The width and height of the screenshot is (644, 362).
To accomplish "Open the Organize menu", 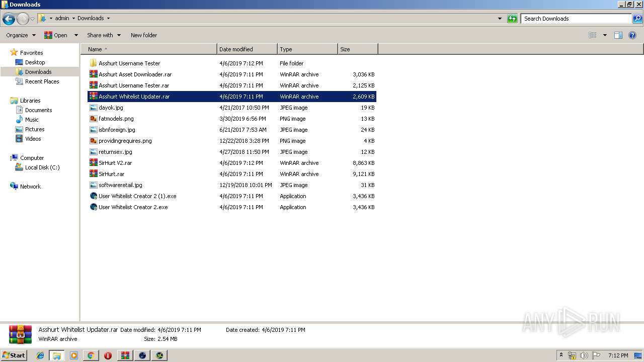I will click(21, 35).
